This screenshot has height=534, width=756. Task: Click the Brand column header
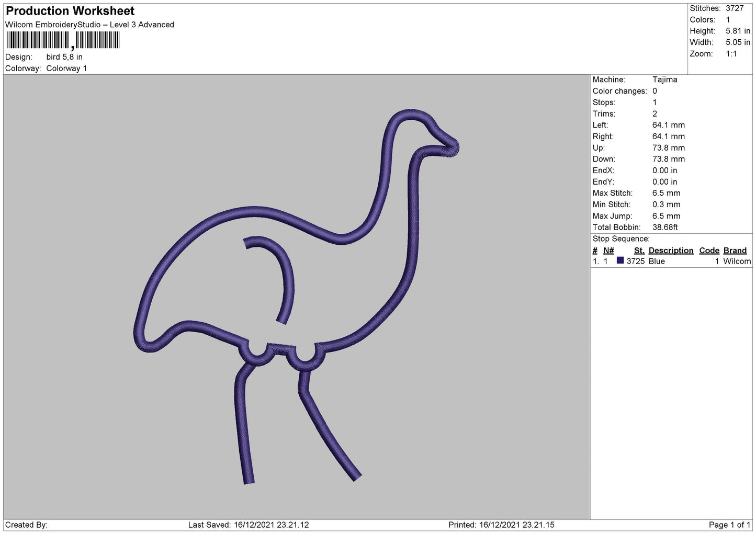pyautogui.click(x=735, y=251)
